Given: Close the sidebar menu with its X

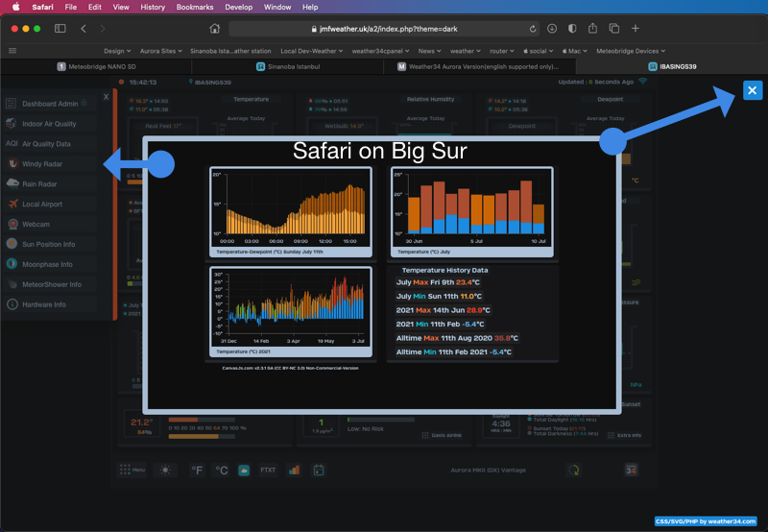Looking at the screenshot, I should click(106, 97).
